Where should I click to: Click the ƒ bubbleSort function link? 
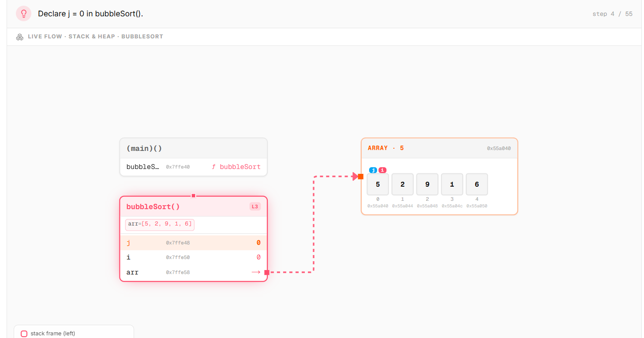click(x=236, y=167)
